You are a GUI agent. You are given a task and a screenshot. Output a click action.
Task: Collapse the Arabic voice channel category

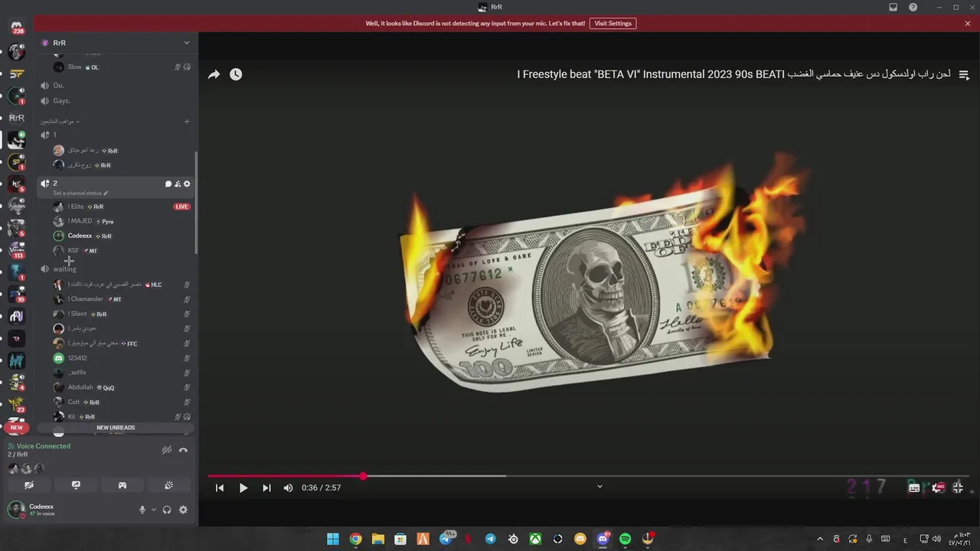tap(60, 122)
